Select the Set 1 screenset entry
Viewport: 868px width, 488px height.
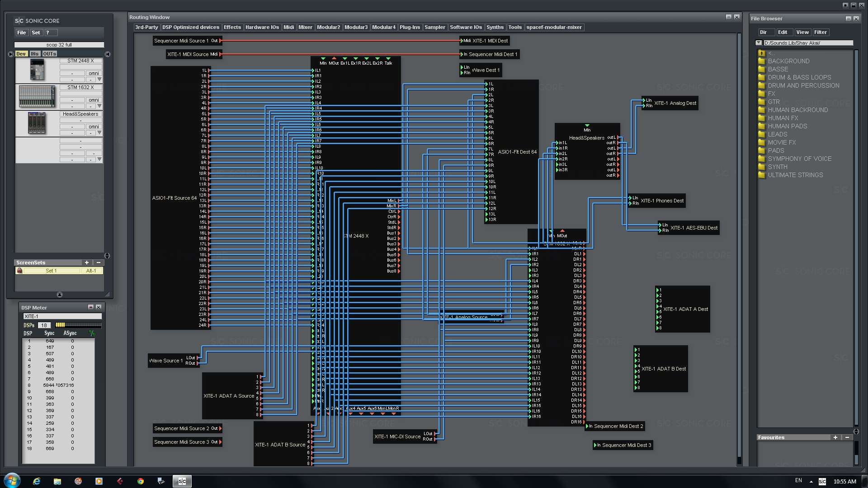coord(51,271)
